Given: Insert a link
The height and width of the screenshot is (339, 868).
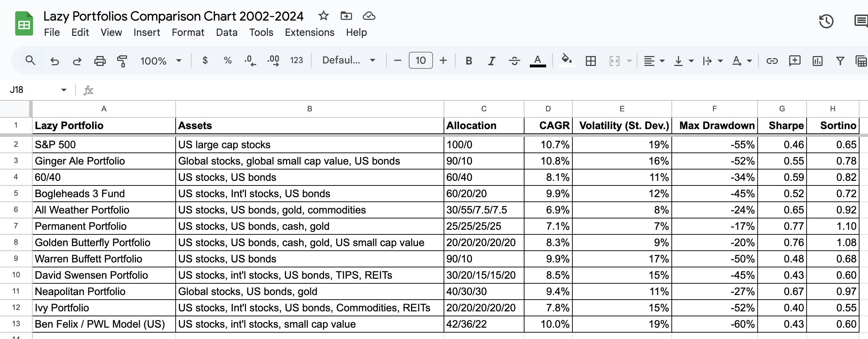Looking at the screenshot, I should click(x=772, y=61).
